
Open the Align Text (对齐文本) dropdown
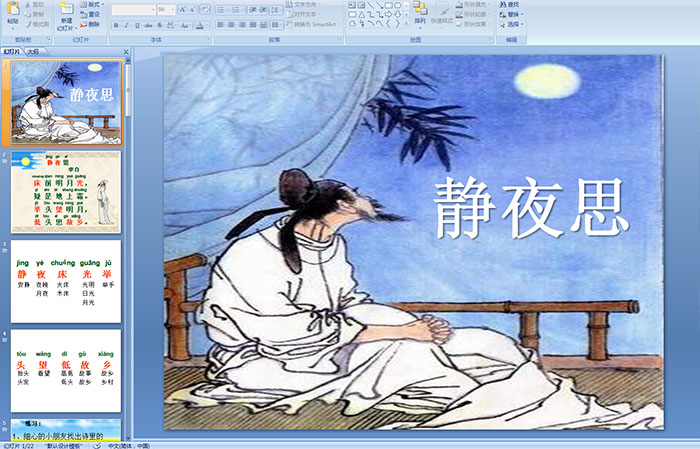pyautogui.click(x=304, y=14)
